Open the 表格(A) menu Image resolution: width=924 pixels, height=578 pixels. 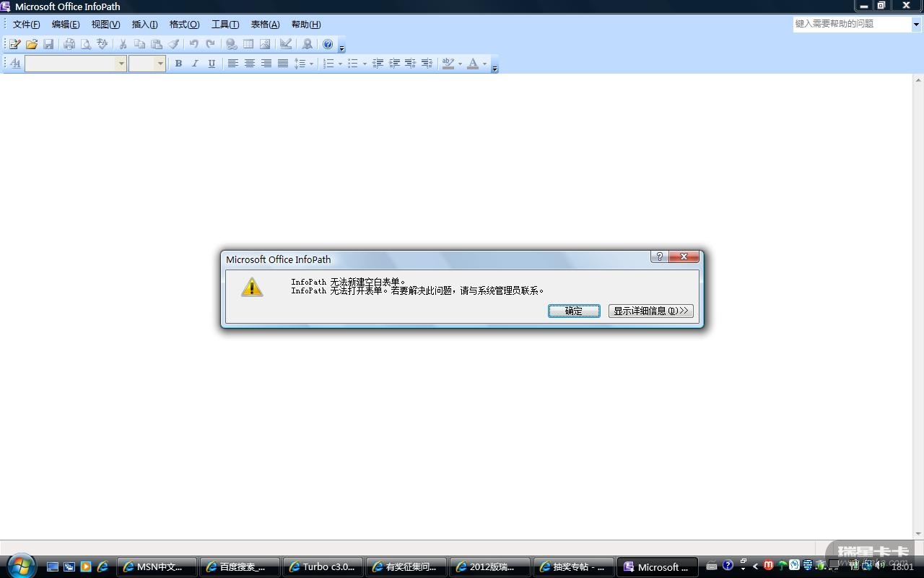coord(265,25)
